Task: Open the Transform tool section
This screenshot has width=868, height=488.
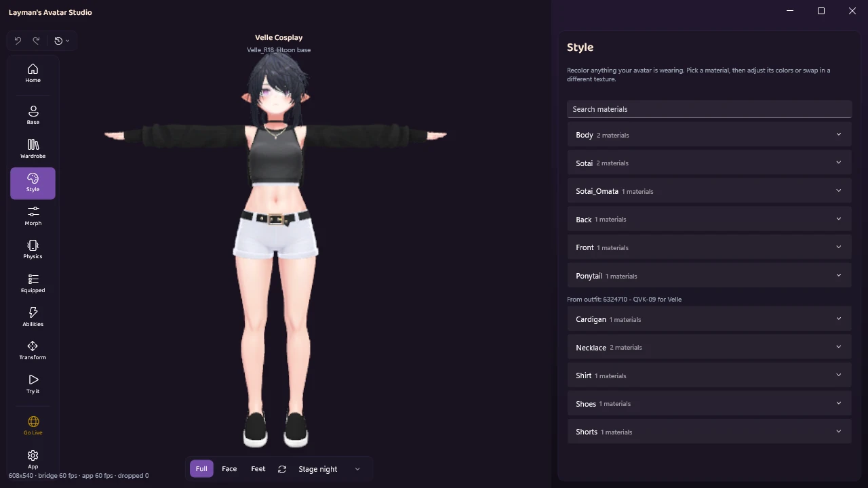Action: point(33,350)
